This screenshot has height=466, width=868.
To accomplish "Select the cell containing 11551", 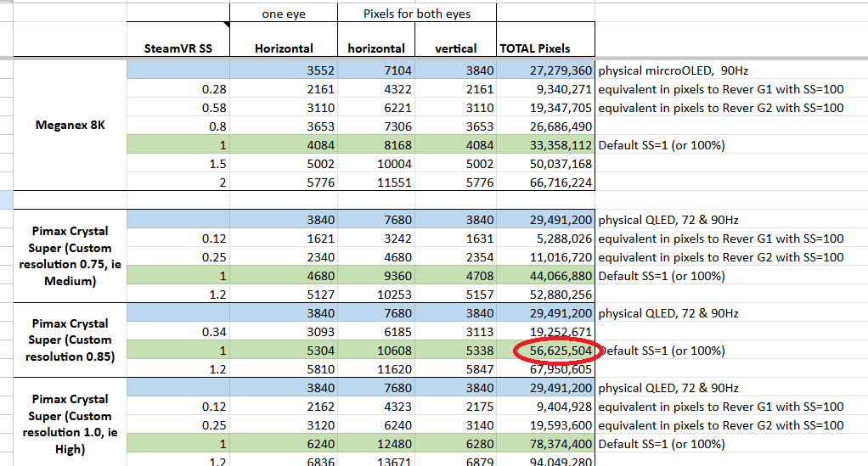I will pyautogui.click(x=376, y=182).
